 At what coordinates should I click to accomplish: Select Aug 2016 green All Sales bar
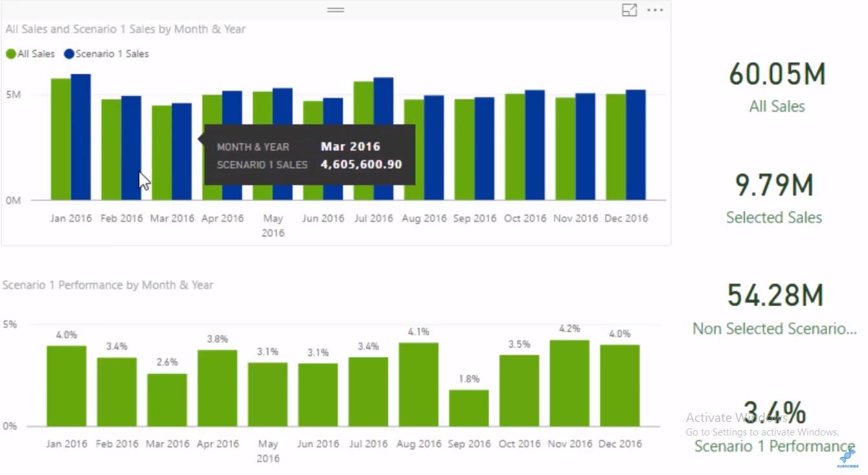point(414,149)
